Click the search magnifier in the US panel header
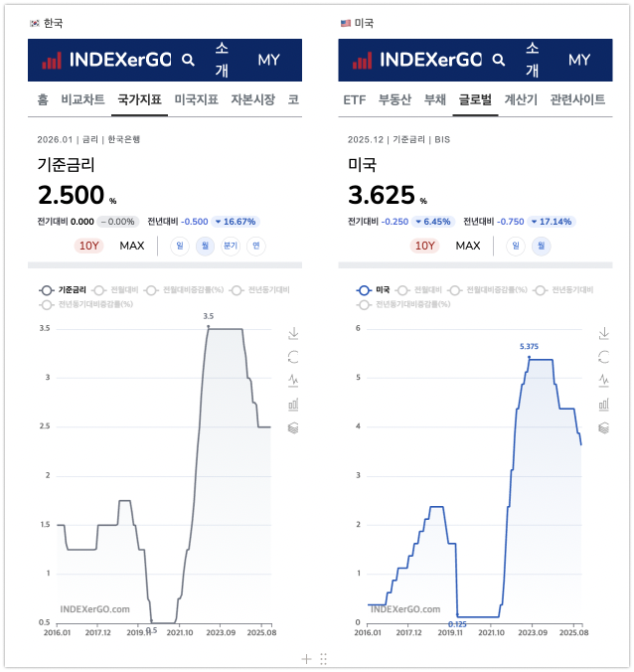Screen dimensions: 634x672 pos(499,60)
